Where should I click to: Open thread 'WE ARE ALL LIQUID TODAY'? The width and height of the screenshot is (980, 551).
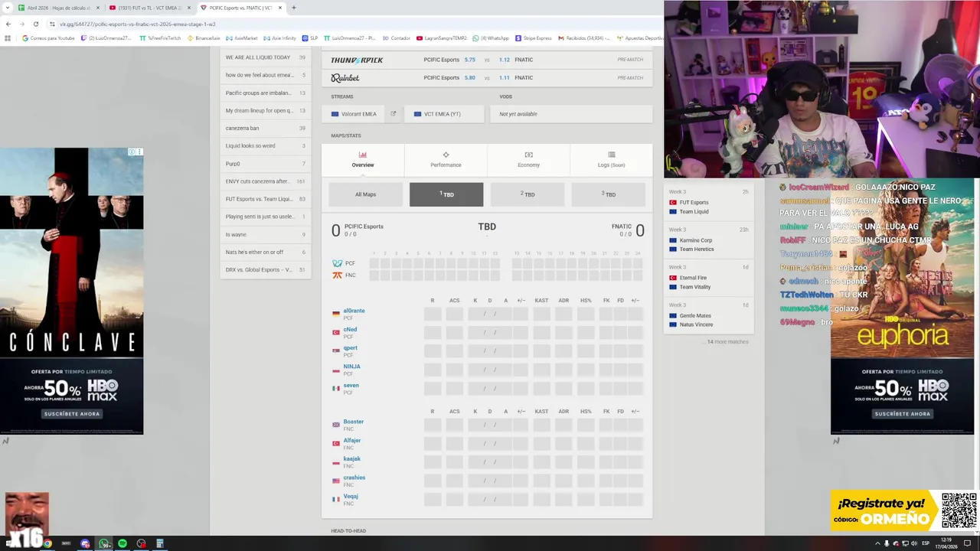(266, 57)
